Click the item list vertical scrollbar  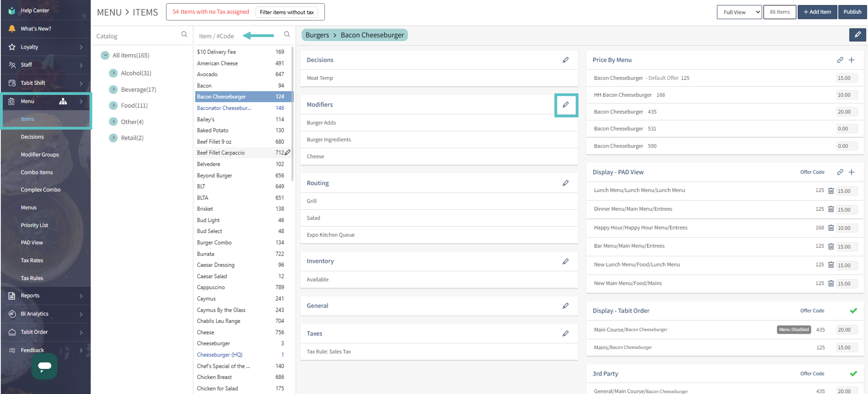292,114
